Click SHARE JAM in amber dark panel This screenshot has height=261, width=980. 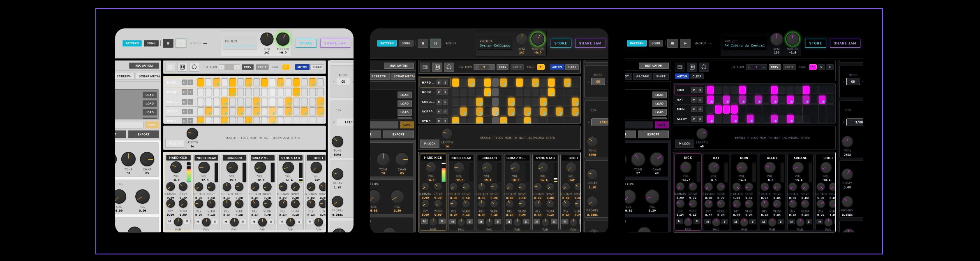[x=590, y=43]
